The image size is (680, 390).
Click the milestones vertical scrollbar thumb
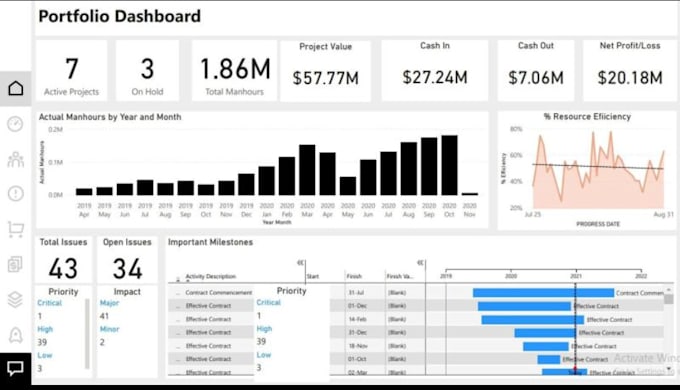(669, 299)
